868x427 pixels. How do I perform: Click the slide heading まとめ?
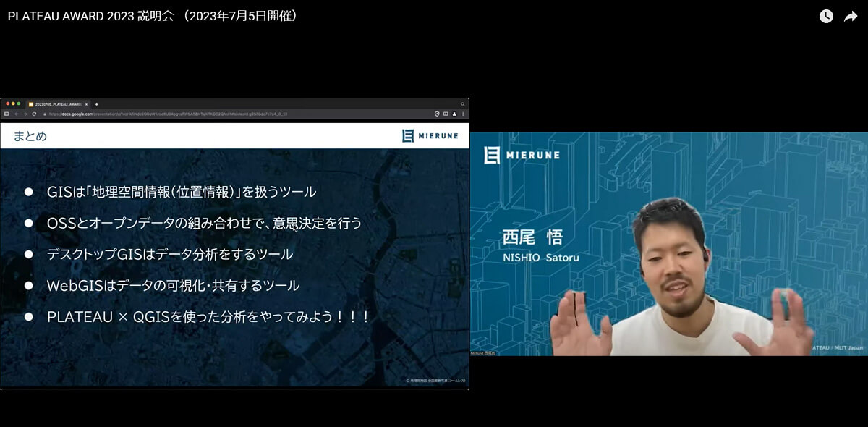30,135
